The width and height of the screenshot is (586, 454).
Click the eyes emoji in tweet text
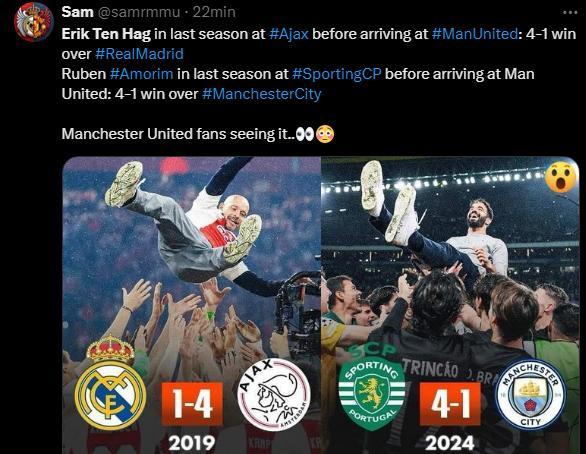(x=305, y=135)
